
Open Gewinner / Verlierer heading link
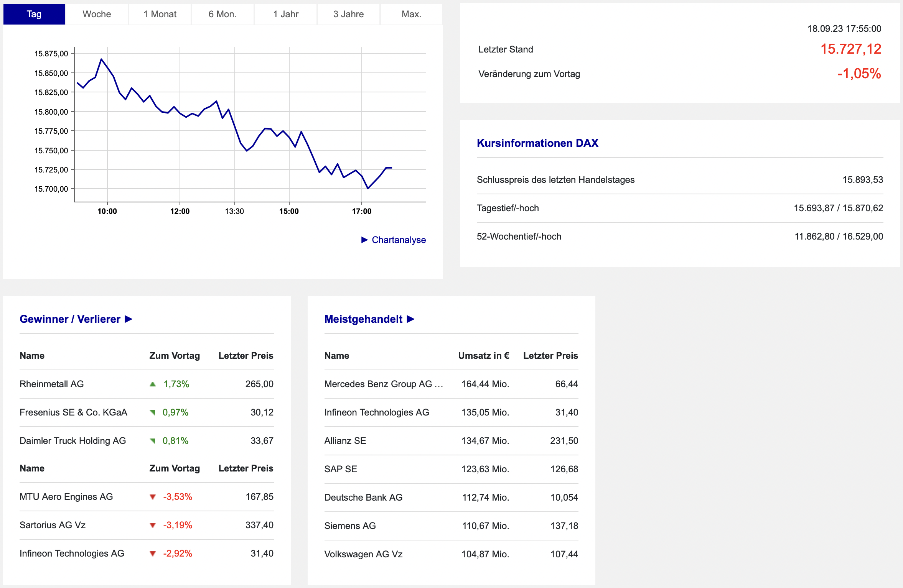[x=70, y=319]
